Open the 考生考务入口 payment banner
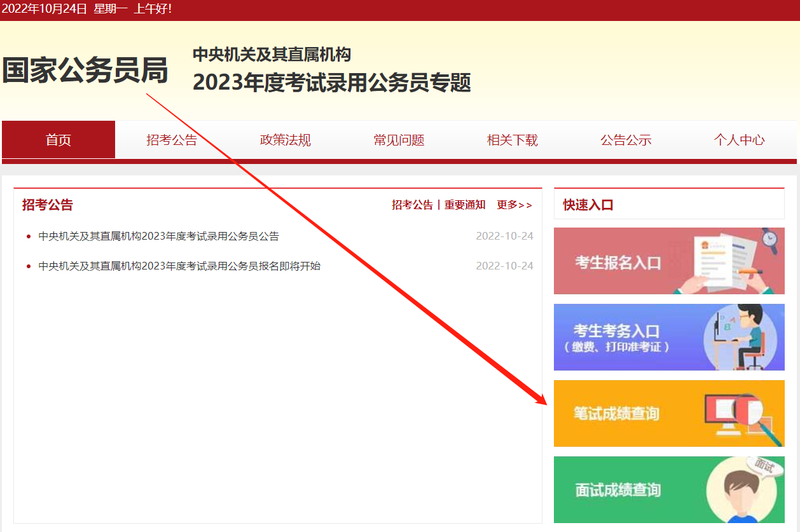This screenshot has height=532, width=800. click(x=669, y=337)
